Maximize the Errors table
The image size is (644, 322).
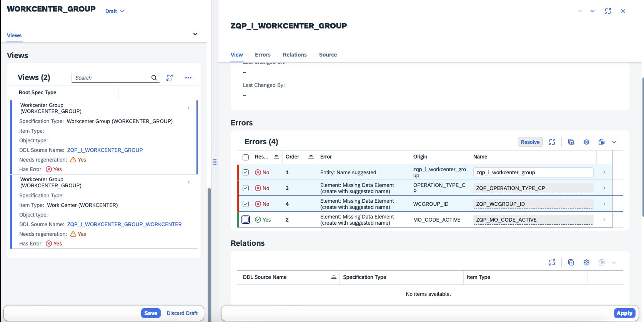(552, 142)
